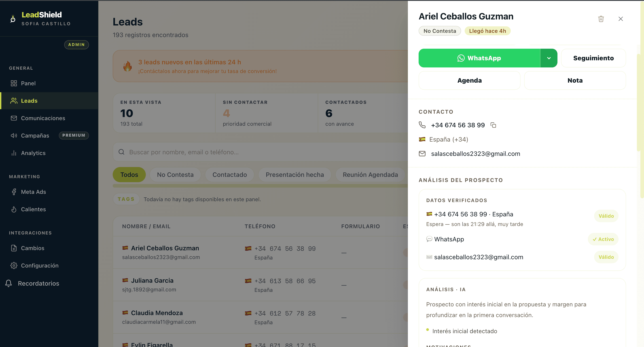Sort by the Teléfono column header
This screenshot has width=644, height=347.
pyautogui.click(x=260, y=226)
